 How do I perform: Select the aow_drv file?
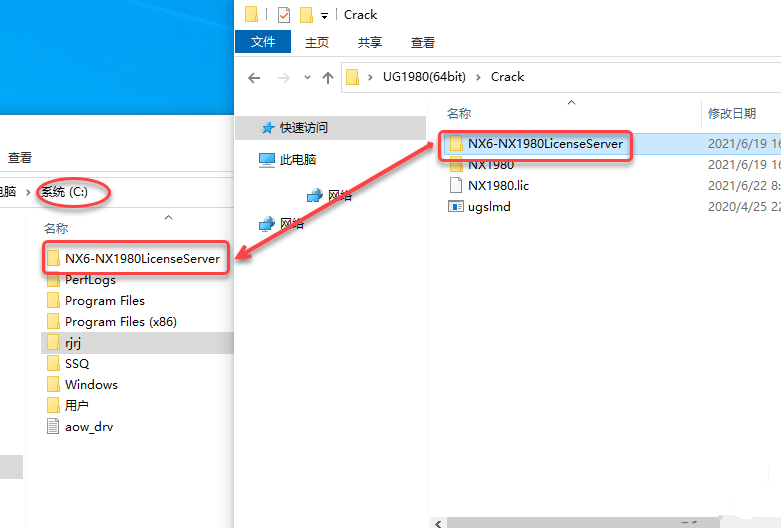pos(89,427)
